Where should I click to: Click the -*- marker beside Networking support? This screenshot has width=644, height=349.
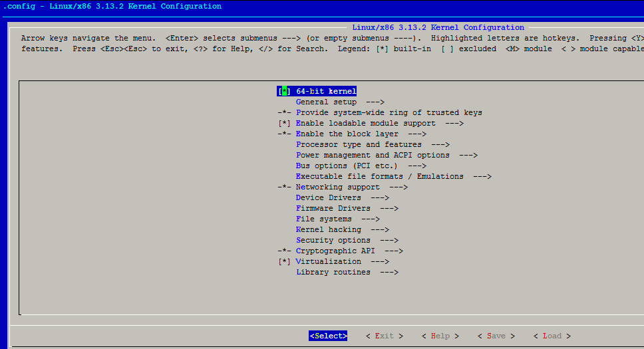tap(284, 187)
